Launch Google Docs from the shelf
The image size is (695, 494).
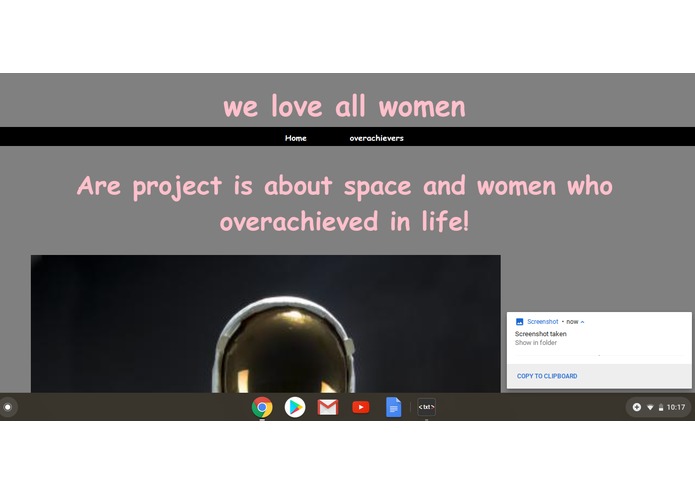(393, 407)
